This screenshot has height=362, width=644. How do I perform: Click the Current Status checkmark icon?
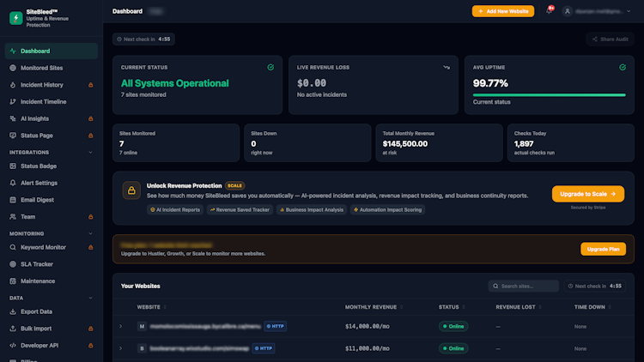pyautogui.click(x=270, y=67)
